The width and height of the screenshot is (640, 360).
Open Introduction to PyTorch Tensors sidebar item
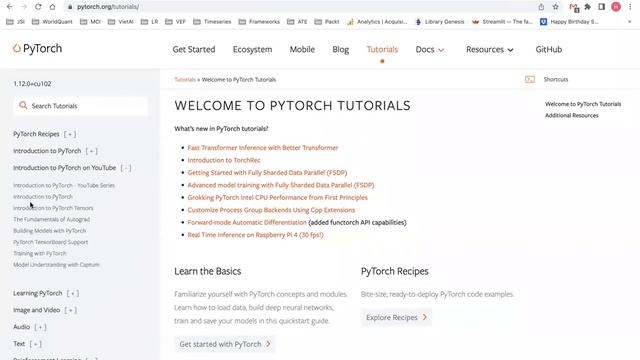coord(53,208)
